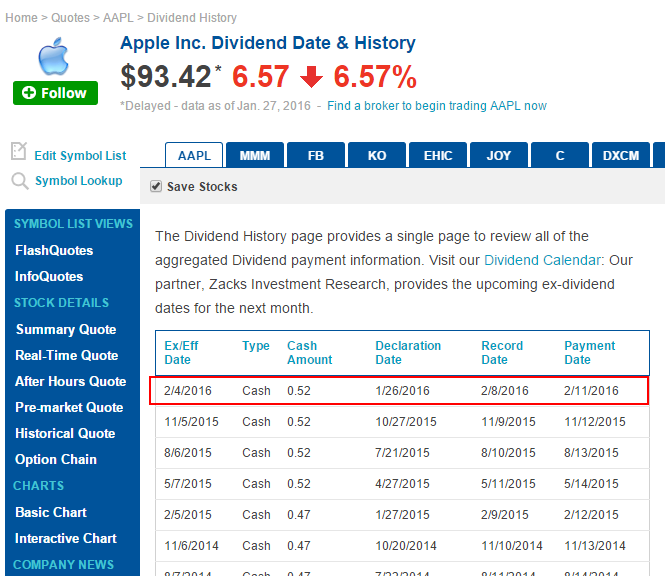Select payment date 8/13/2015
Viewport: 665px width, 576px height.
click(591, 453)
